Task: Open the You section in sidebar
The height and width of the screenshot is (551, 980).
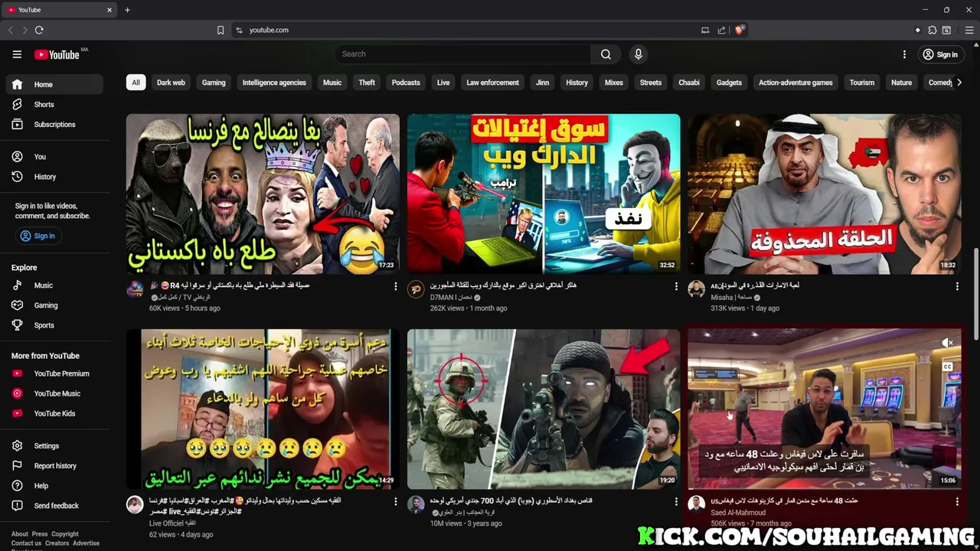Action: click(54, 156)
